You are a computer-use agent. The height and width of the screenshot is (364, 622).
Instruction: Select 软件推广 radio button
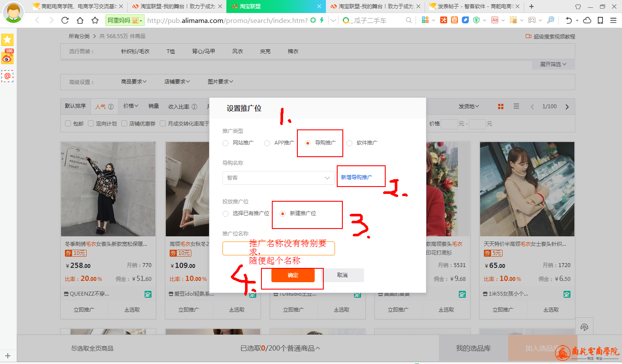tap(349, 143)
